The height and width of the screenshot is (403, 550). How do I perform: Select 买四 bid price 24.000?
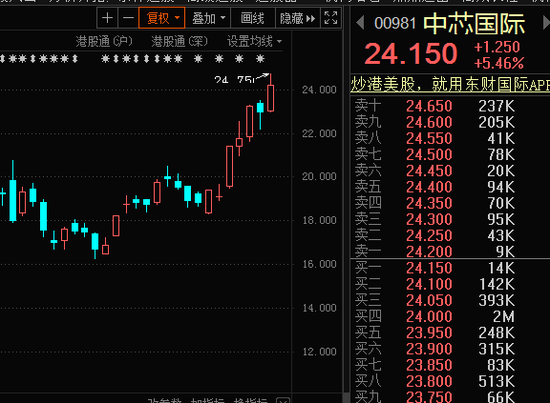click(x=429, y=316)
